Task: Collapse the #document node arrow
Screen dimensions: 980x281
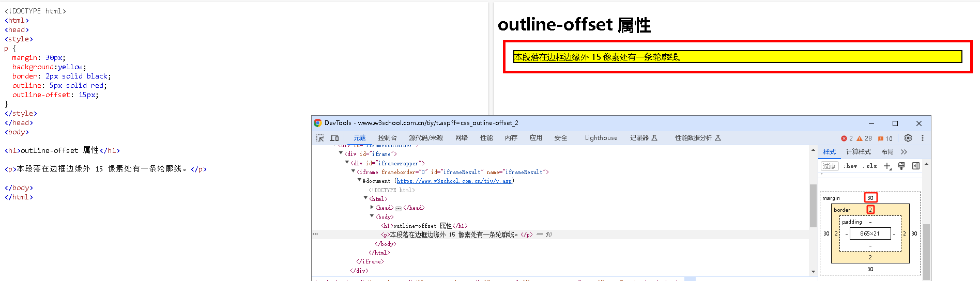Action: click(359, 180)
